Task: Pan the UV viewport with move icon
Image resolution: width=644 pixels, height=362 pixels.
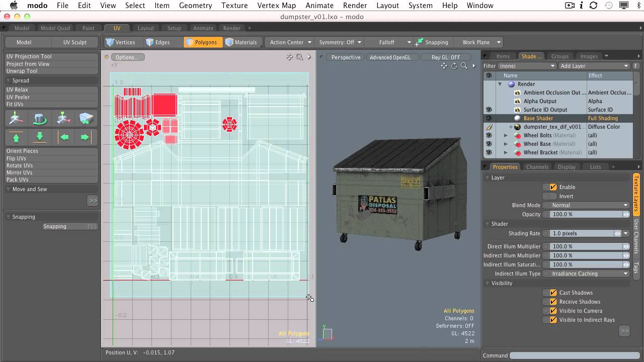Action: coord(289,57)
